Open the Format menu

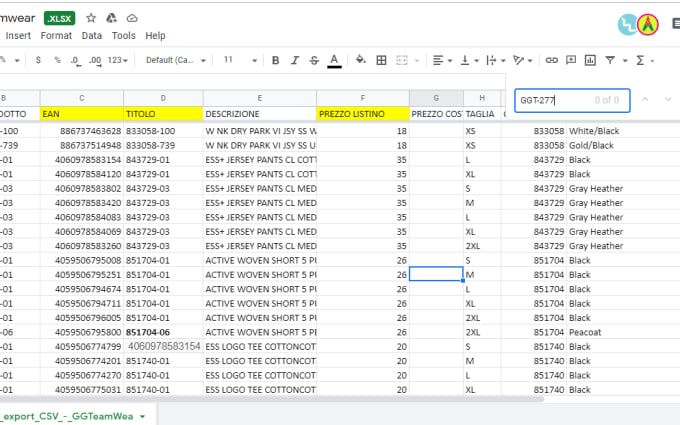click(x=56, y=35)
